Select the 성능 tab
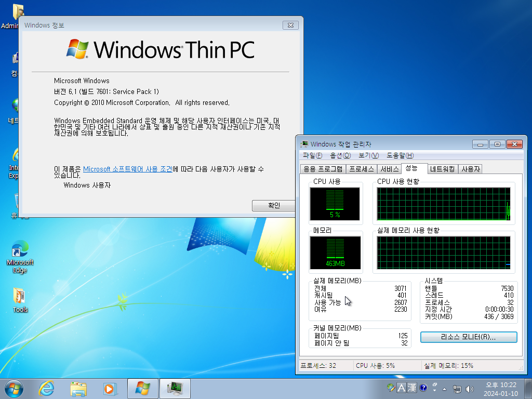The image size is (532, 399). (x=414, y=168)
